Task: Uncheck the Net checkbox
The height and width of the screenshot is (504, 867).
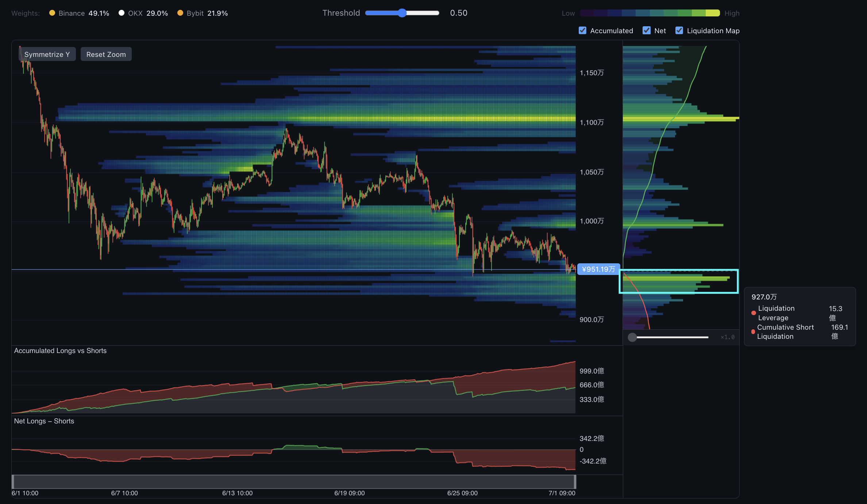Action: (647, 31)
